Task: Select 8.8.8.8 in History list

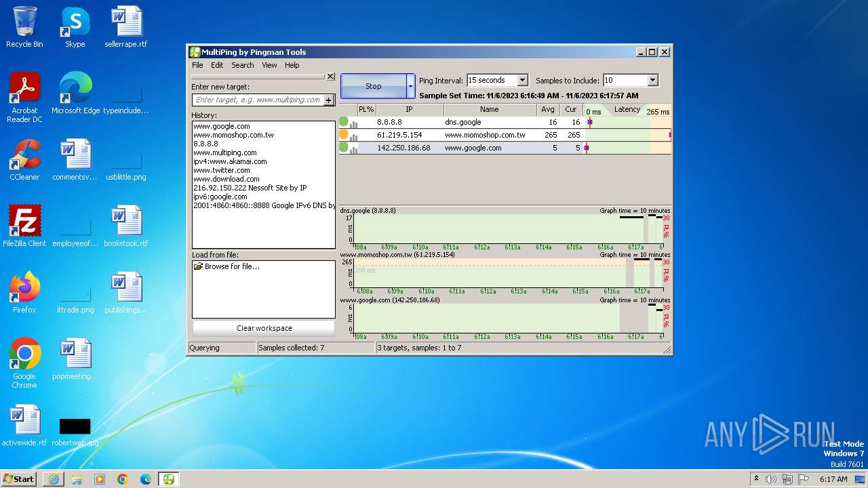Action: click(205, 144)
